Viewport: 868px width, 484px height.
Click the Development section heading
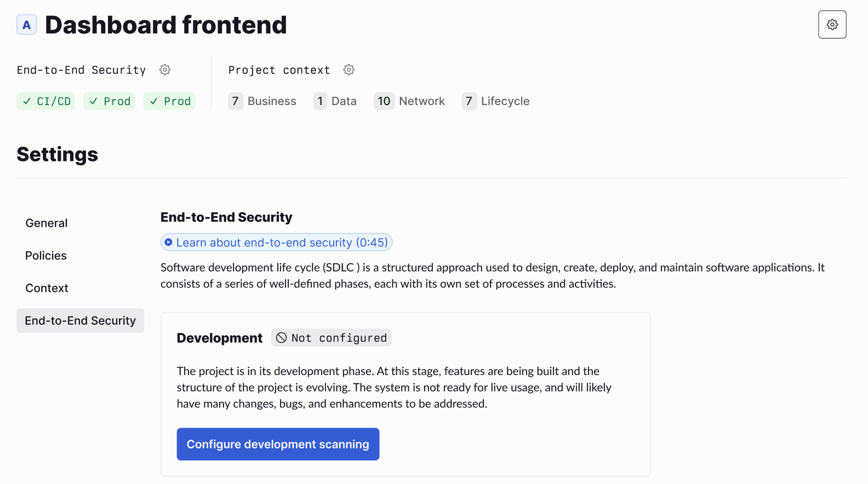point(220,338)
